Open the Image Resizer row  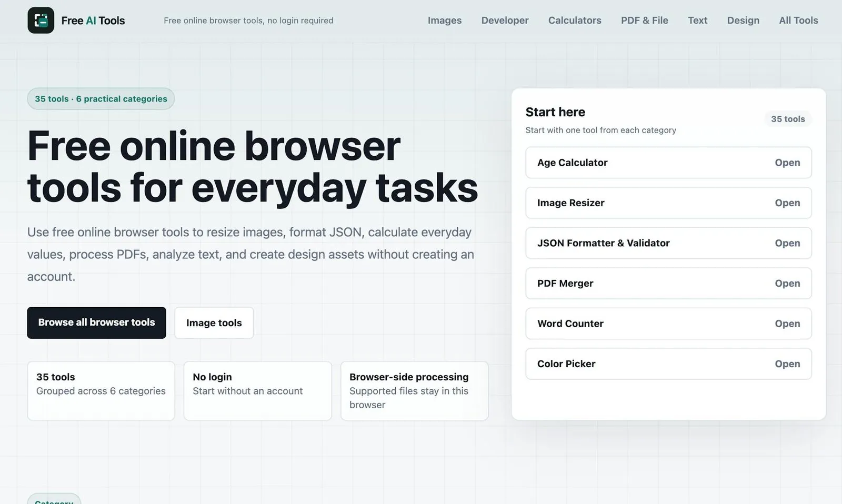[668, 203]
